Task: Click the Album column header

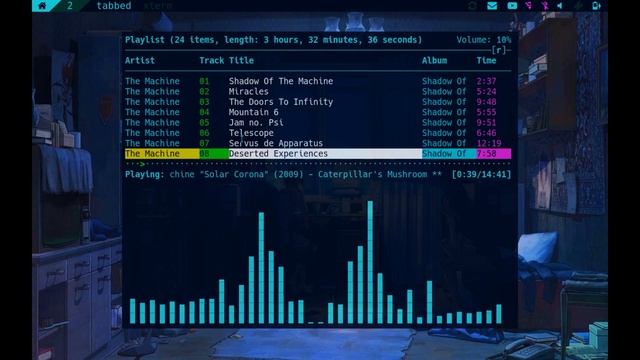Action: point(434,60)
